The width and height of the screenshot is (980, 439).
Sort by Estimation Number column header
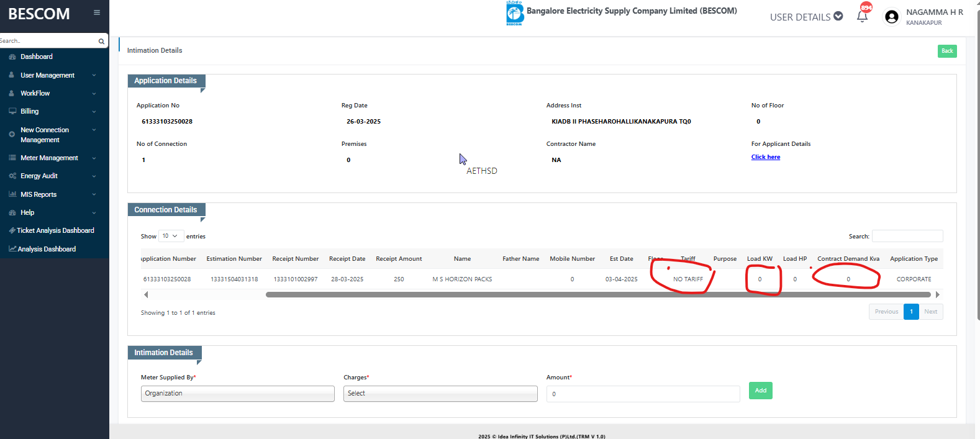[234, 259]
